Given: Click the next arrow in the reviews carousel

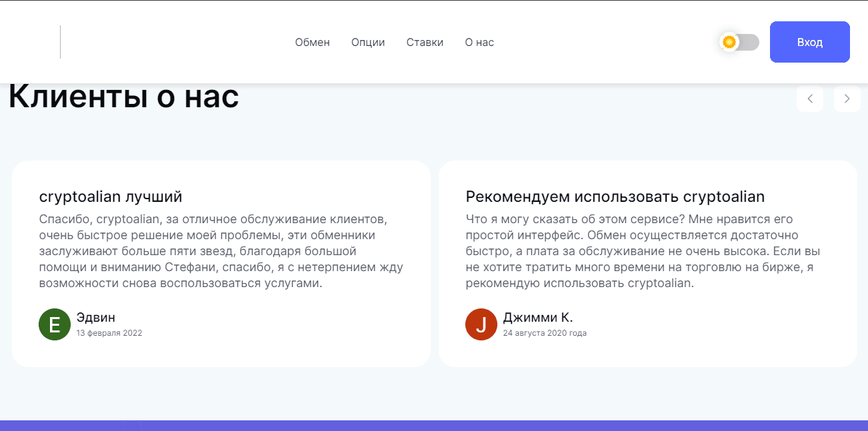Looking at the screenshot, I should click(x=847, y=99).
